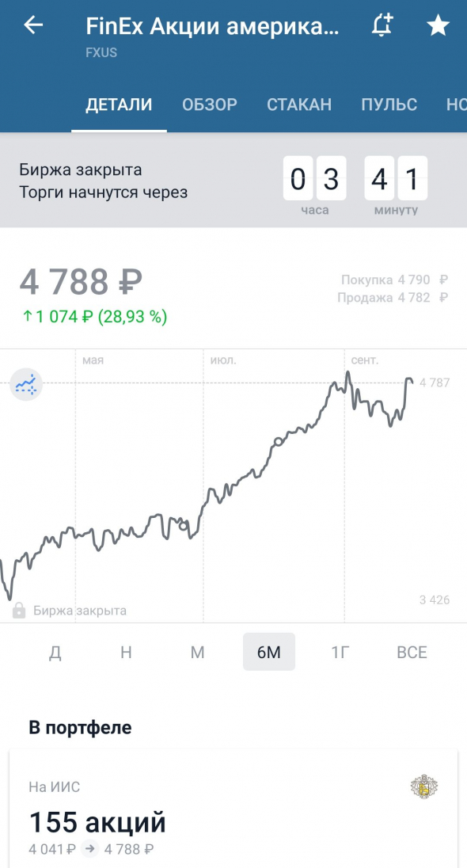Tap the Tinkoff broker logo icon

click(422, 786)
